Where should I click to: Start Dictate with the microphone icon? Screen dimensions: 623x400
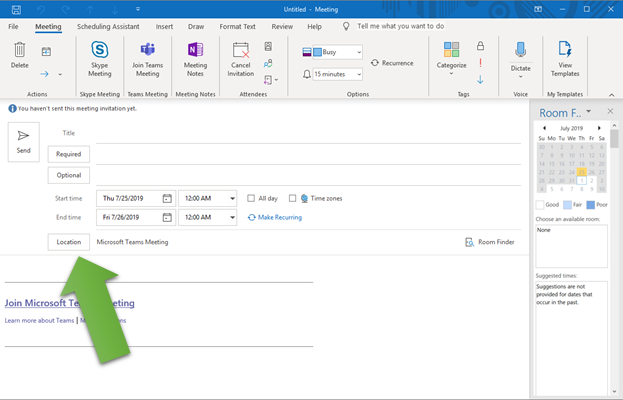[x=520, y=50]
